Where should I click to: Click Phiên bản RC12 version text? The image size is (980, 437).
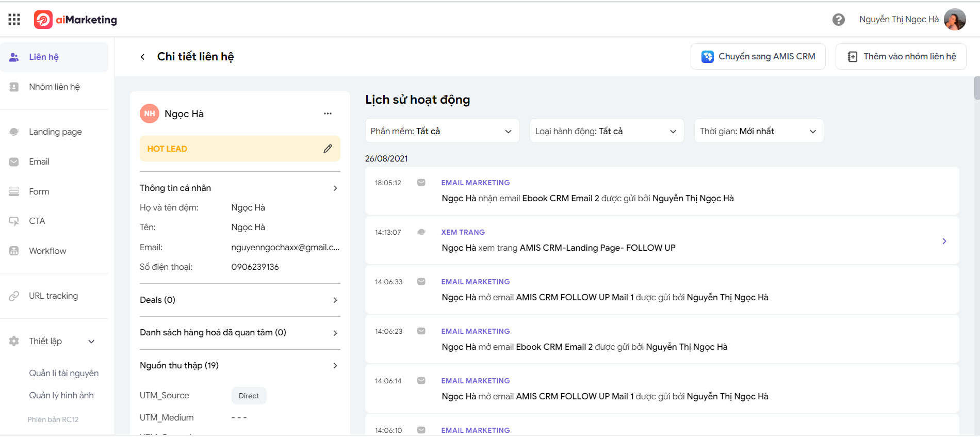tap(53, 419)
